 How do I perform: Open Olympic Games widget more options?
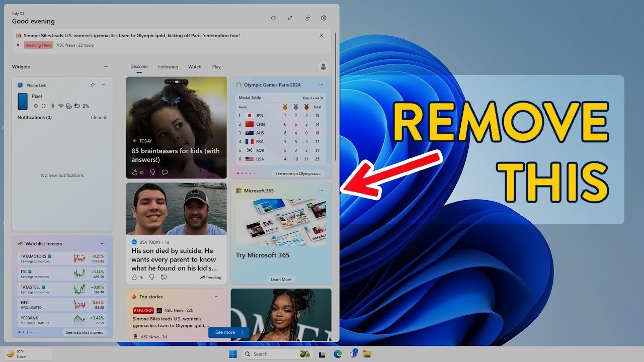[321, 84]
